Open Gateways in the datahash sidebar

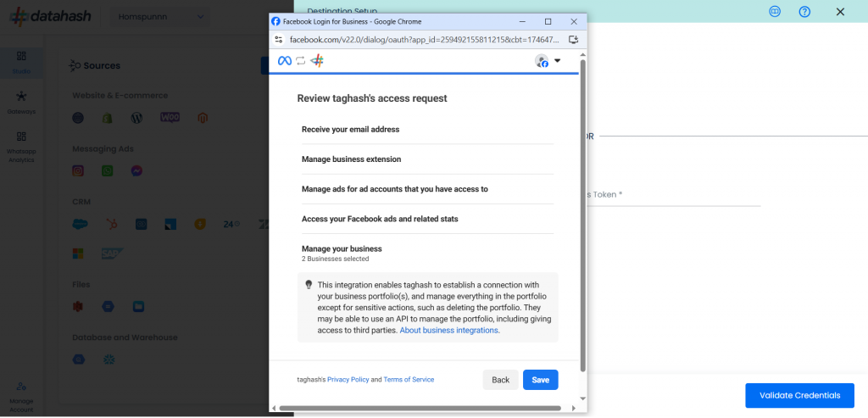tap(21, 103)
